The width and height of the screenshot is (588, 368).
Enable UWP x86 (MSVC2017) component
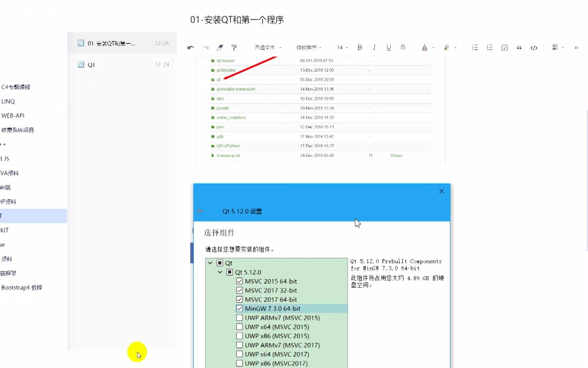pyautogui.click(x=240, y=363)
